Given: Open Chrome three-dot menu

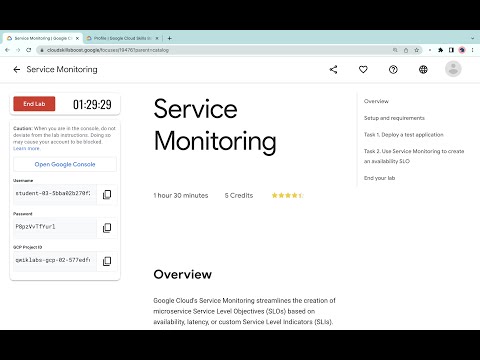Looking at the screenshot, I should 472,50.
